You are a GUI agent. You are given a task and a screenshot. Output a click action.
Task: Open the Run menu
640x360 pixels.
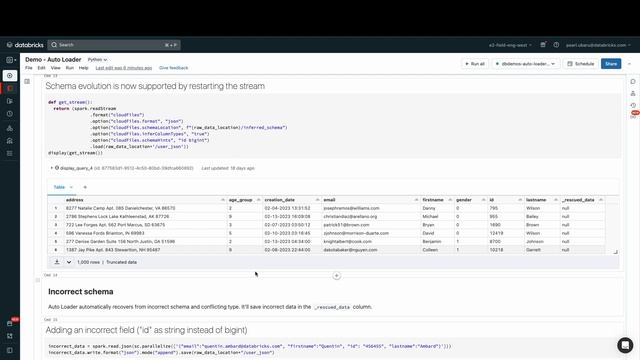coord(70,68)
